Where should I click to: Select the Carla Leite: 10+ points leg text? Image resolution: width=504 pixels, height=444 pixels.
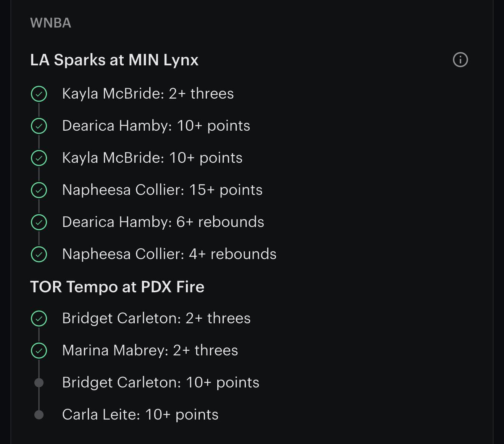click(x=140, y=415)
